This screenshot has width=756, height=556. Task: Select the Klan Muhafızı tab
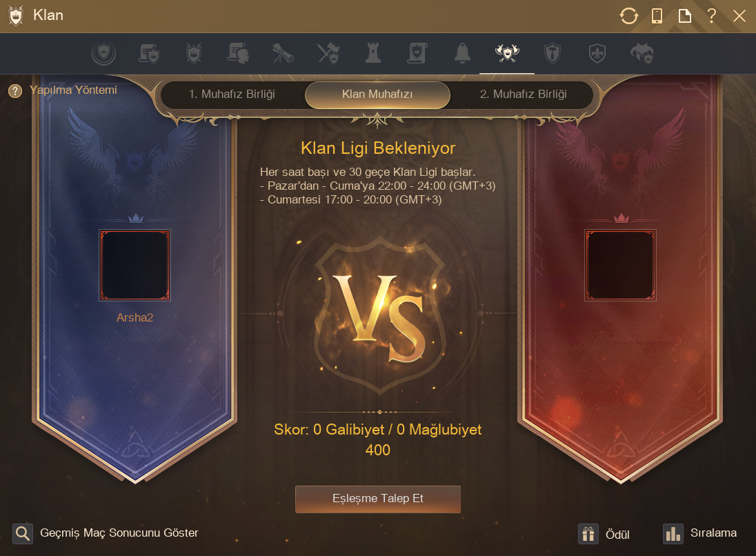377,95
